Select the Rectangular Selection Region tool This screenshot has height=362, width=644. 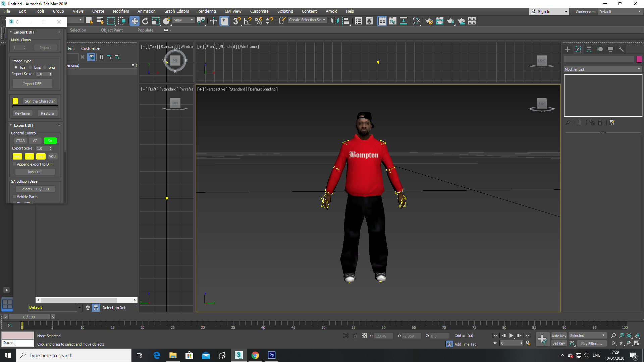(111, 21)
